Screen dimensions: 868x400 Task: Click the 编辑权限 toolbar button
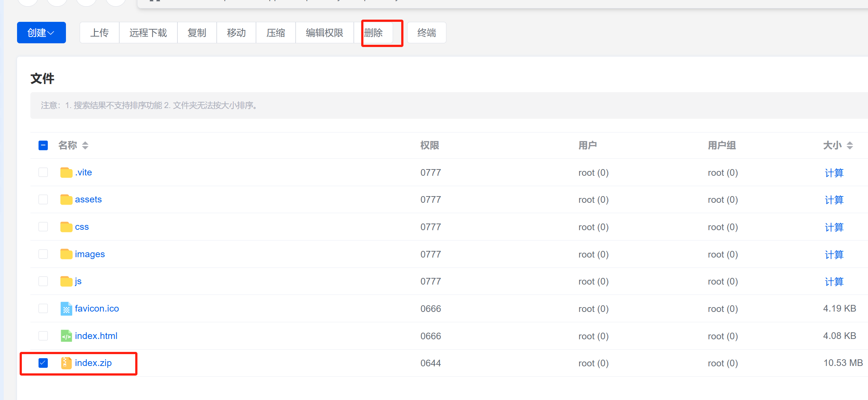coord(324,33)
